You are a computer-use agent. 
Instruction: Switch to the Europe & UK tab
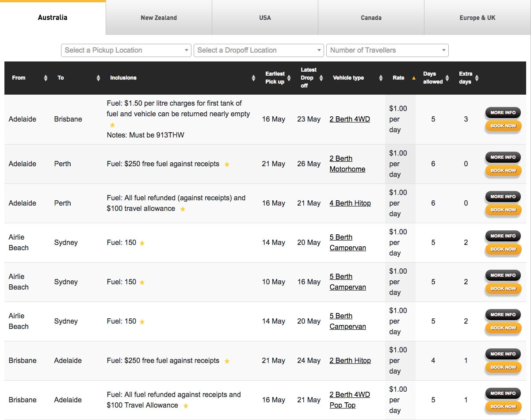coord(478,18)
